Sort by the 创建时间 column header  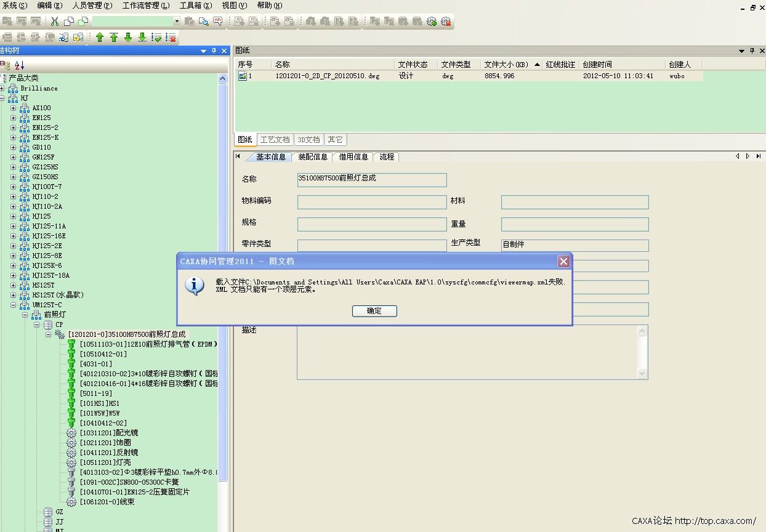click(623, 65)
